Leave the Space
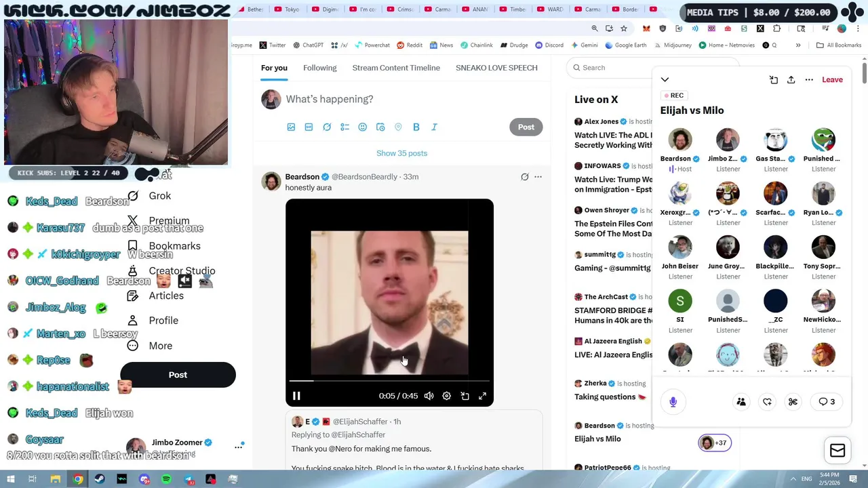Screen dimensions: 868x488 click(832, 80)
